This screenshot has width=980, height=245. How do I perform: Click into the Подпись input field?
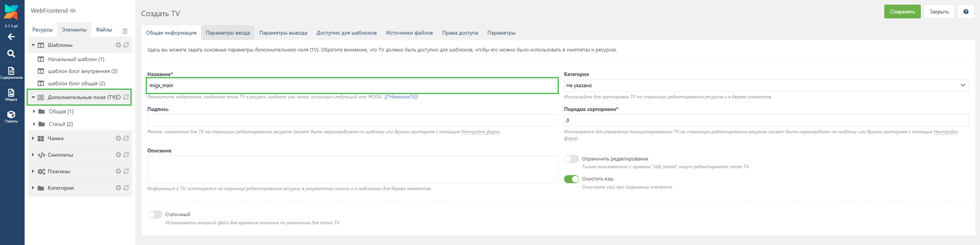[352, 120]
